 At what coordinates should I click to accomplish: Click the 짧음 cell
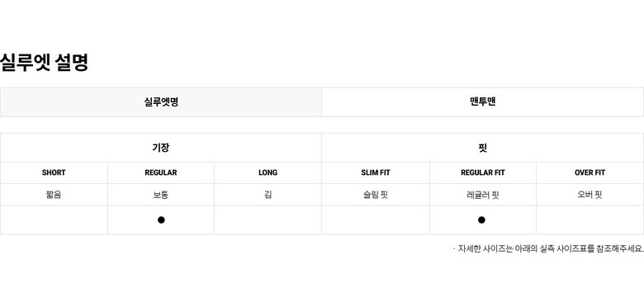click(x=54, y=195)
